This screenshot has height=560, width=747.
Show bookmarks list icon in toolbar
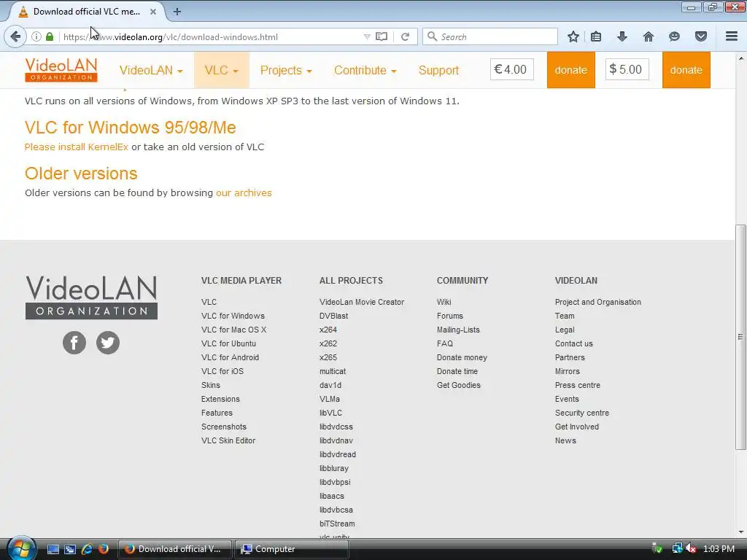point(596,36)
